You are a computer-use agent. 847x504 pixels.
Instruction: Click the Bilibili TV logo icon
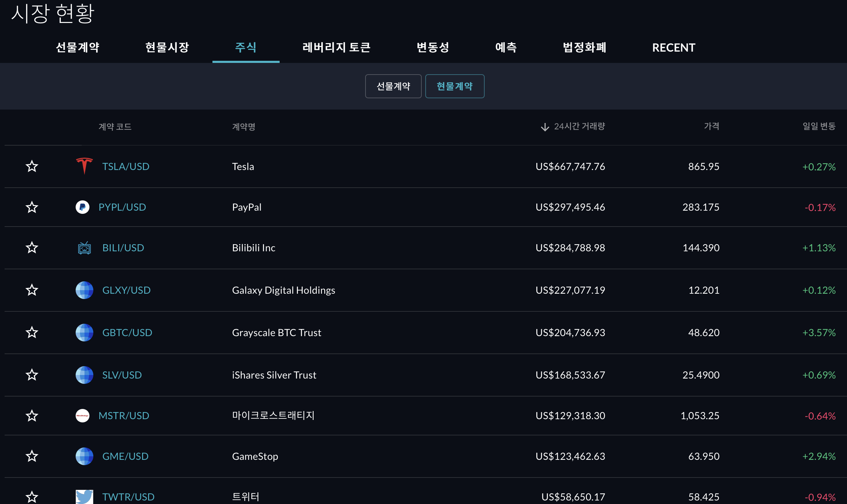(x=84, y=248)
